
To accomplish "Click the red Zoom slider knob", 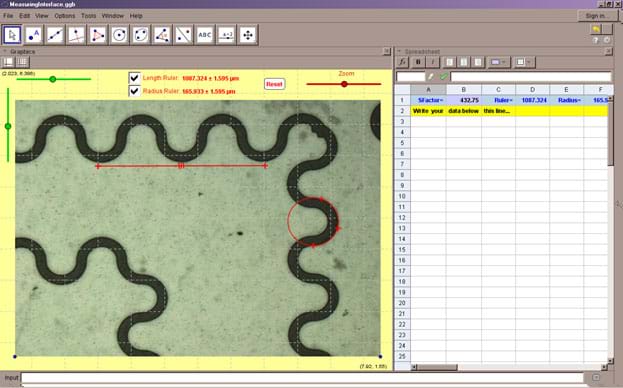I will tap(344, 84).
